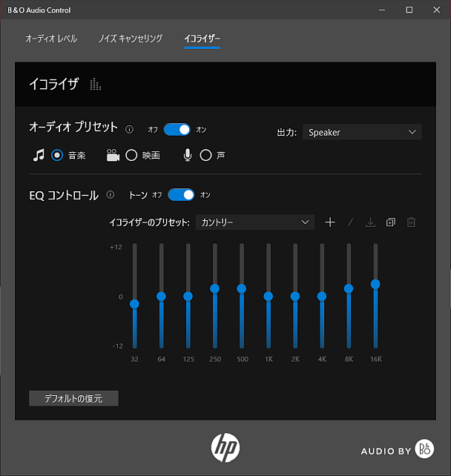Click the 125 Hz slider handle

tap(188, 297)
